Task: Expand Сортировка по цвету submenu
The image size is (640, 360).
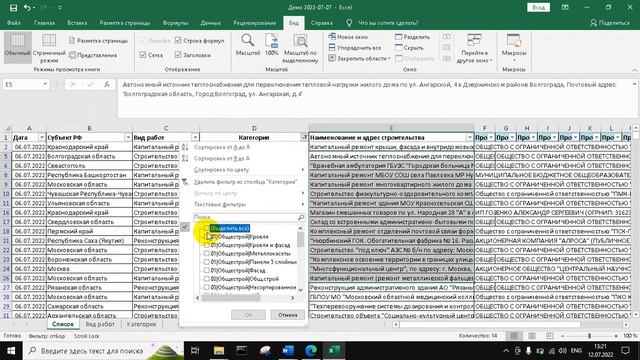Action: click(x=302, y=169)
